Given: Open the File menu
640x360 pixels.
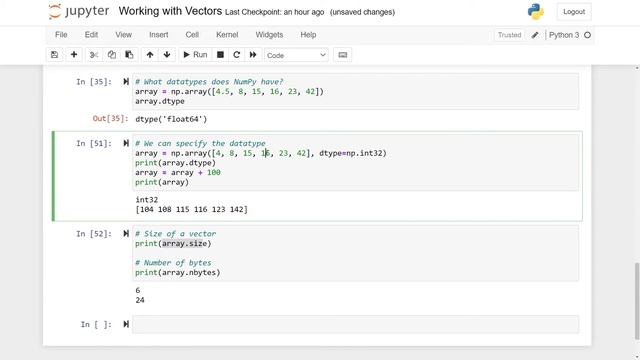Looking at the screenshot, I should click(61, 35).
